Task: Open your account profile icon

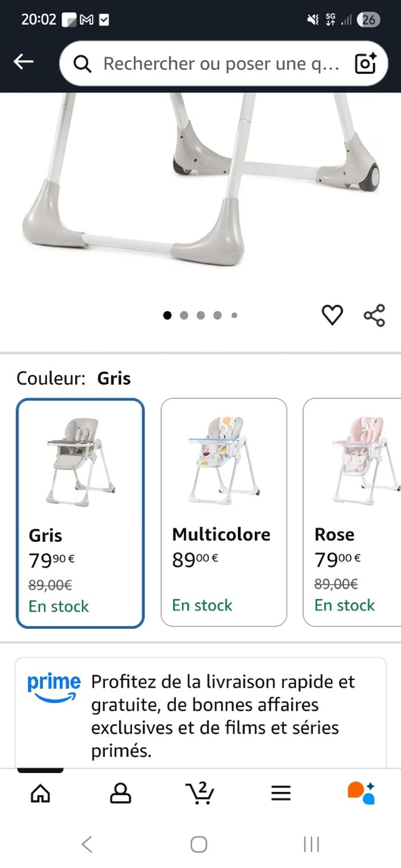Action: click(120, 792)
